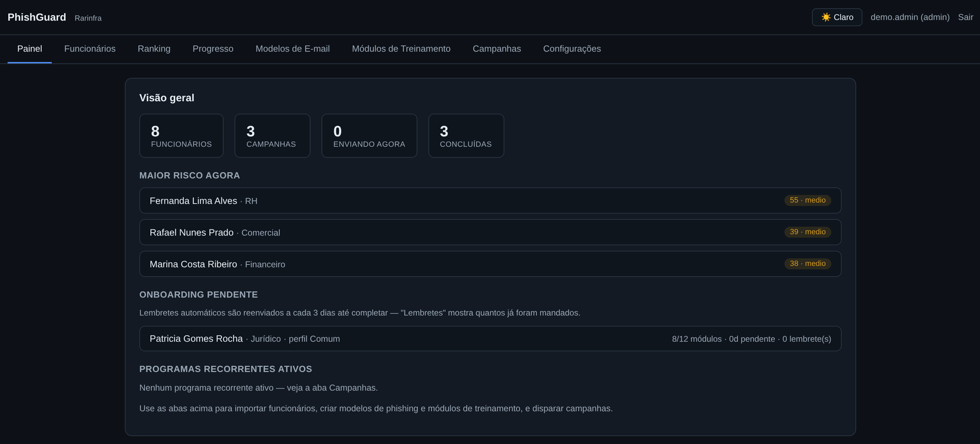Open Modelos de E-mail tab

(292, 49)
